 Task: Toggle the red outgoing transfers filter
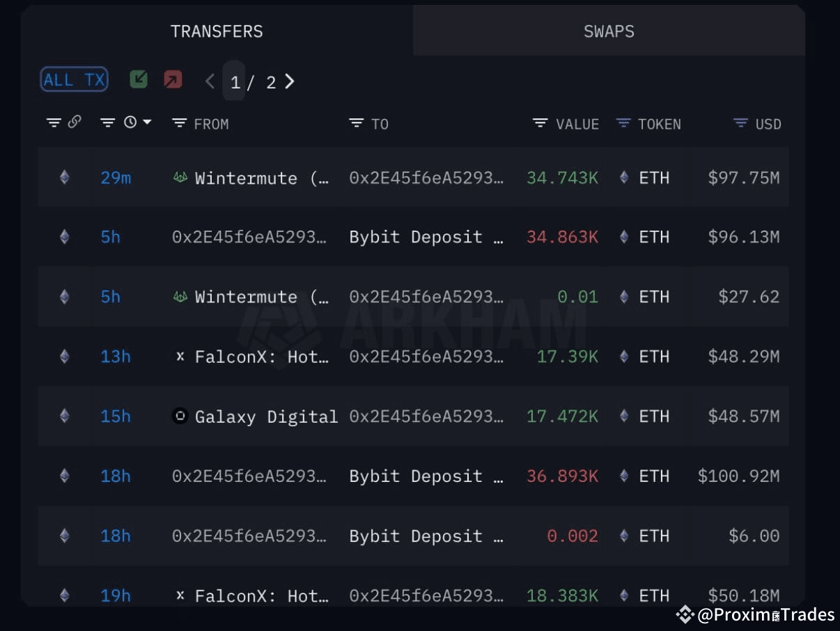(173, 79)
